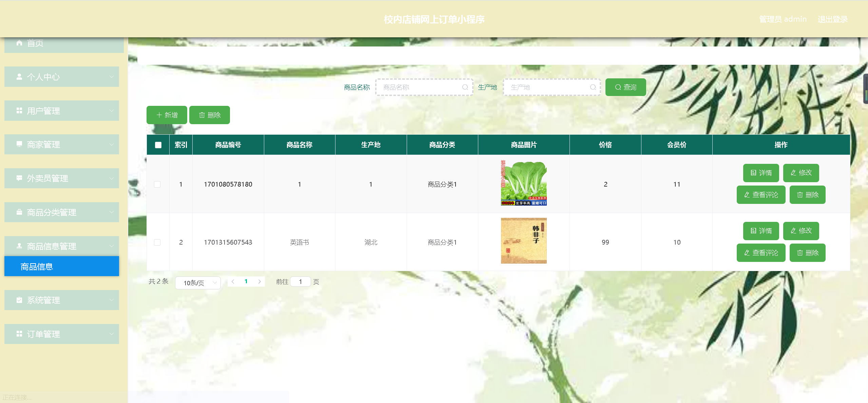Click the 前往 page number input field

[x=301, y=282]
